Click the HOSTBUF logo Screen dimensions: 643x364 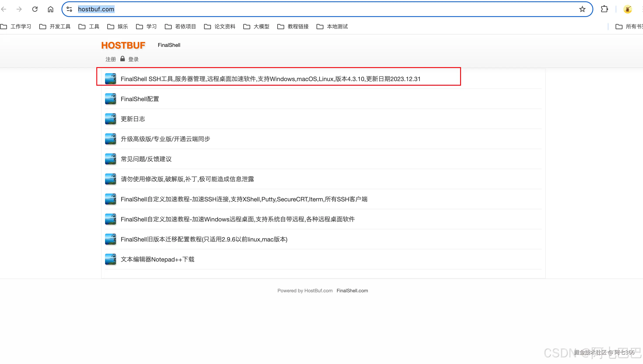coord(123,45)
